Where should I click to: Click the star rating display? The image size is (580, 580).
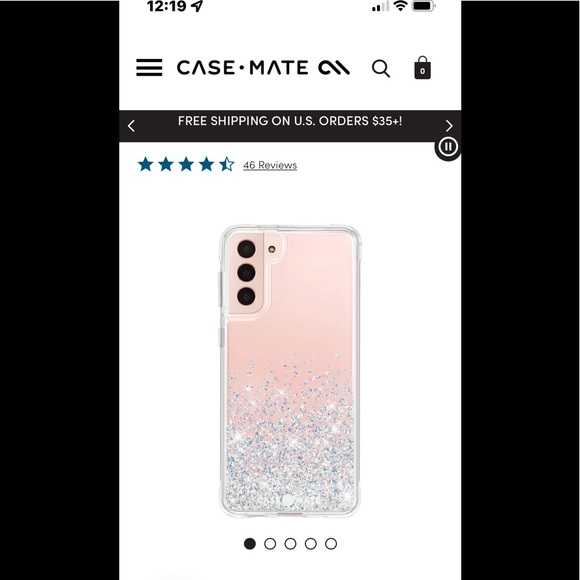coord(186,164)
